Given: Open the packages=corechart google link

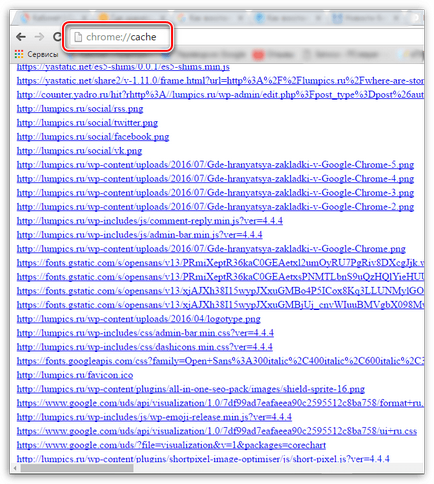Looking at the screenshot, I should [x=171, y=445].
